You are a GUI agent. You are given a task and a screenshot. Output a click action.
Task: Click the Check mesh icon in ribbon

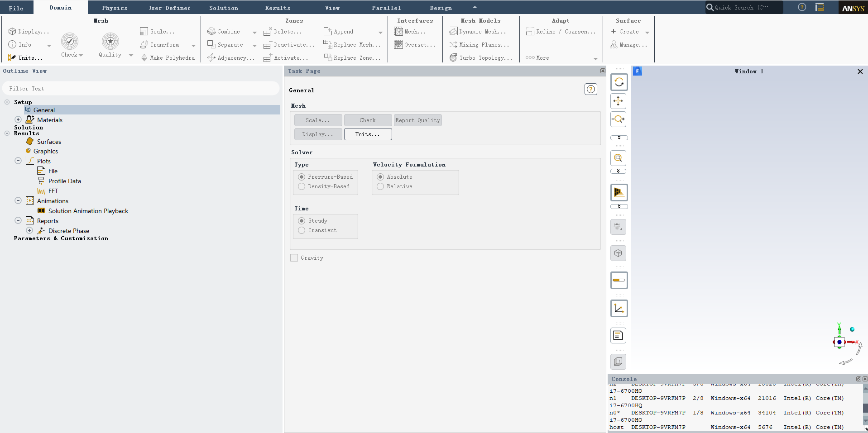(x=70, y=42)
